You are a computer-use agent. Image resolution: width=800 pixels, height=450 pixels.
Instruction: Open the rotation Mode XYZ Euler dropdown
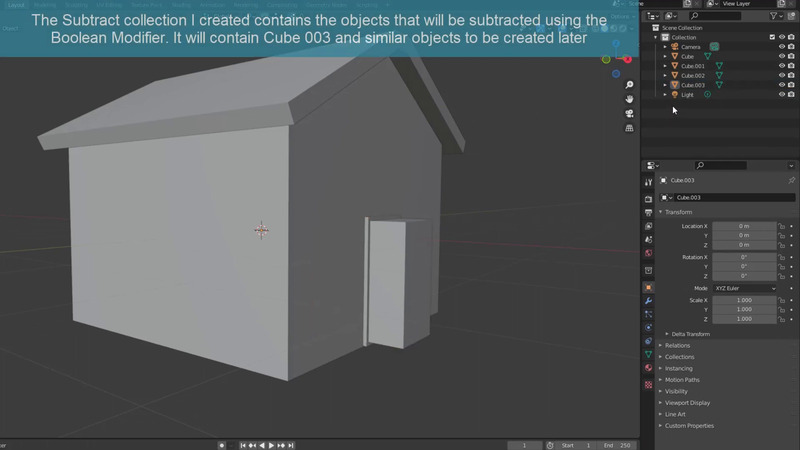tap(744, 288)
